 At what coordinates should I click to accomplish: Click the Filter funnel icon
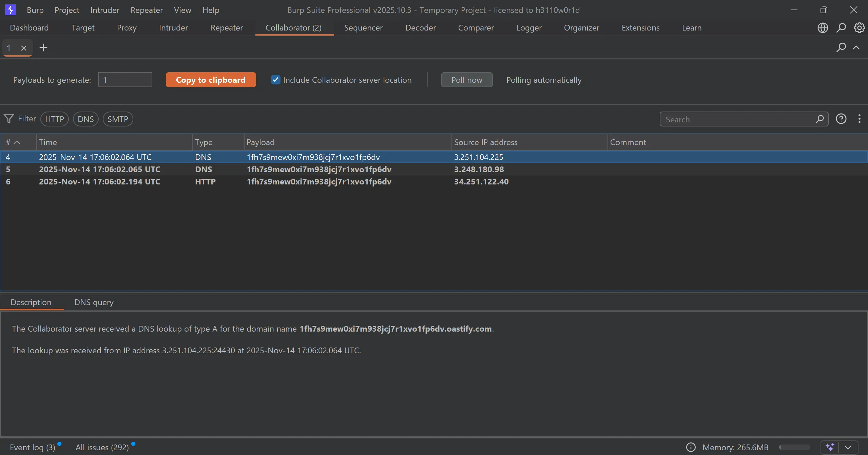tap(9, 119)
